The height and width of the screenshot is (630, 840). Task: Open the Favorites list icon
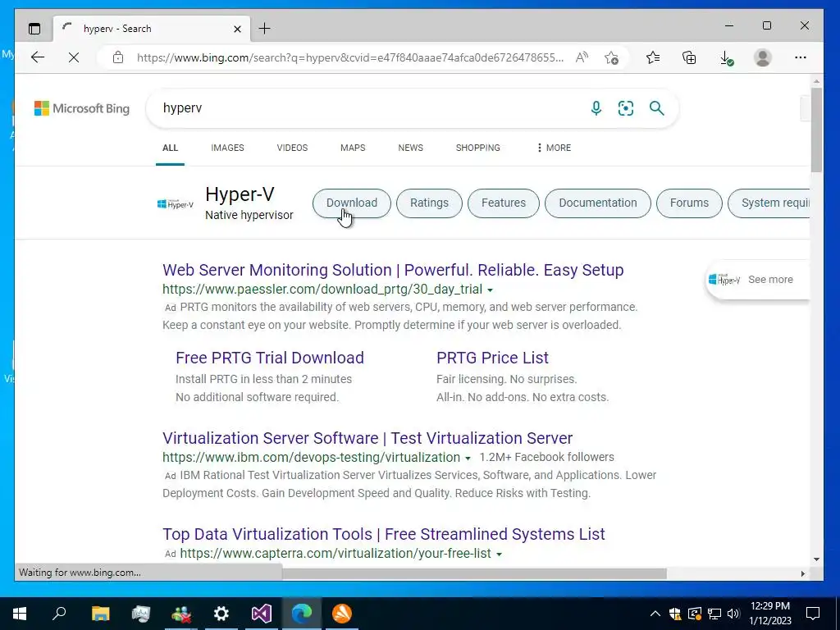tap(653, 57)
